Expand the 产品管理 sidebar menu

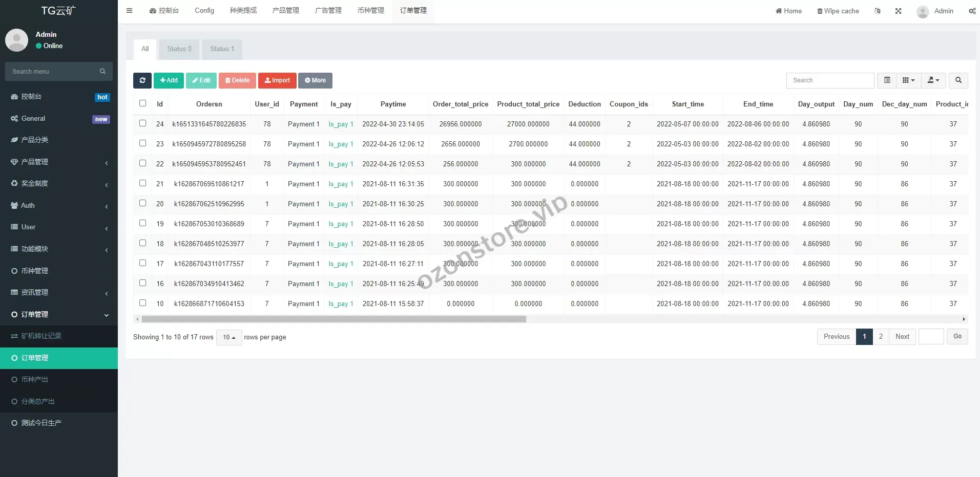(x=36, y=161)
